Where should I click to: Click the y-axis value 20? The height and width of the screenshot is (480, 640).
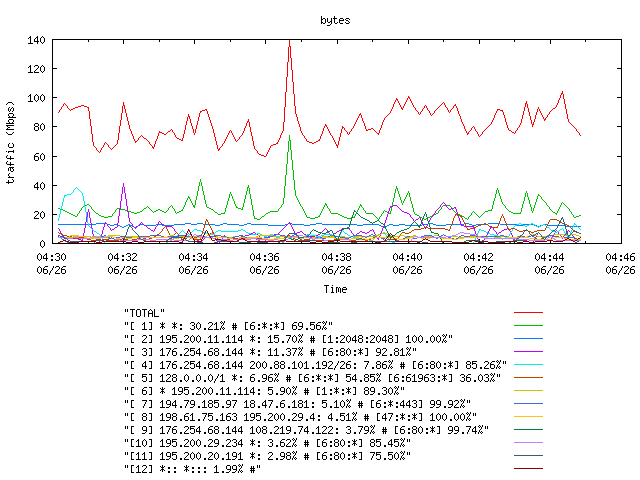[x=39, y=215]
